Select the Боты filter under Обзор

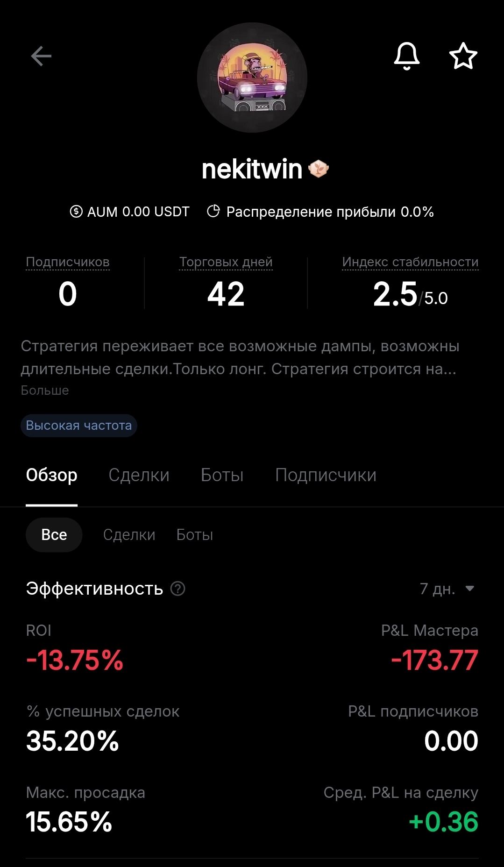point(195,535)
